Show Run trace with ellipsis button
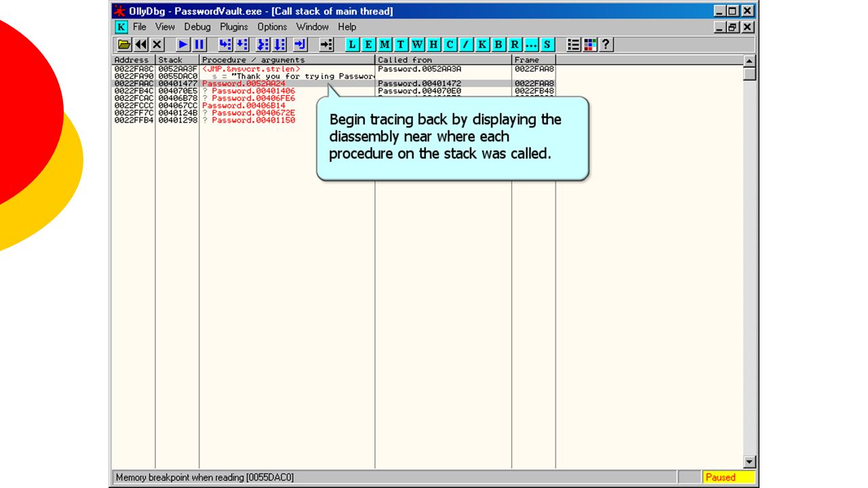Image resolution: width=868 pixels, height=488 pixels. [531, 45]
